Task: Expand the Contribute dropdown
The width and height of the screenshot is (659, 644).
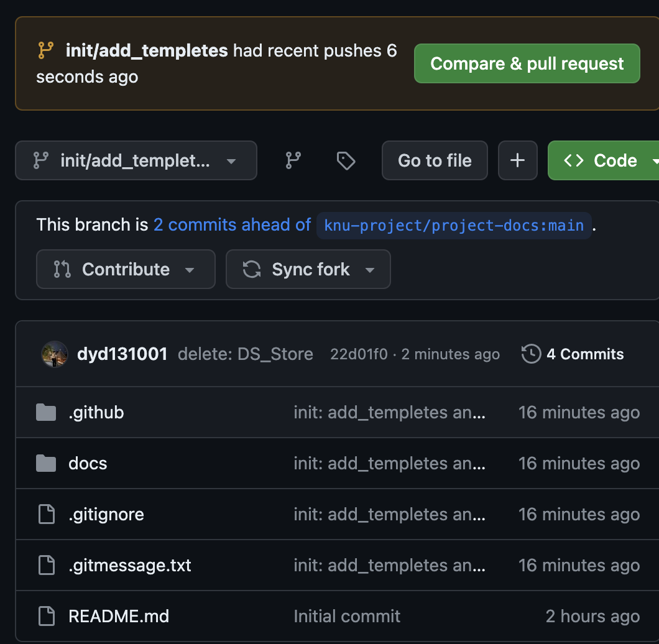Action: 126,269
